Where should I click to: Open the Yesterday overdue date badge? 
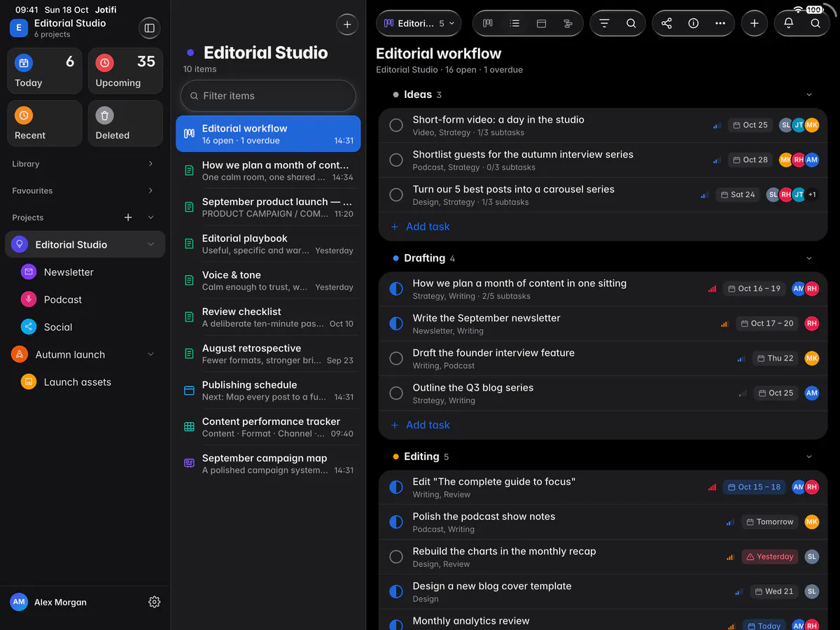[x=770, y=557]
